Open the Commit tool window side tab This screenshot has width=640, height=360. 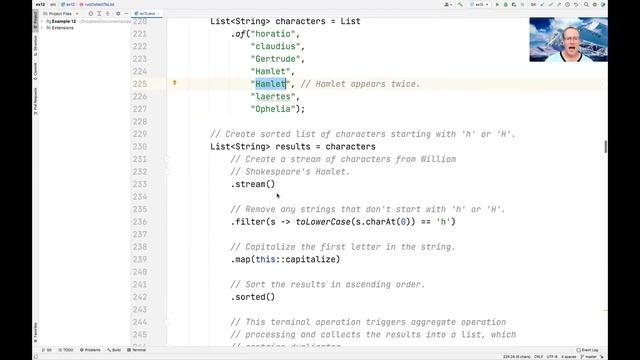36,71
